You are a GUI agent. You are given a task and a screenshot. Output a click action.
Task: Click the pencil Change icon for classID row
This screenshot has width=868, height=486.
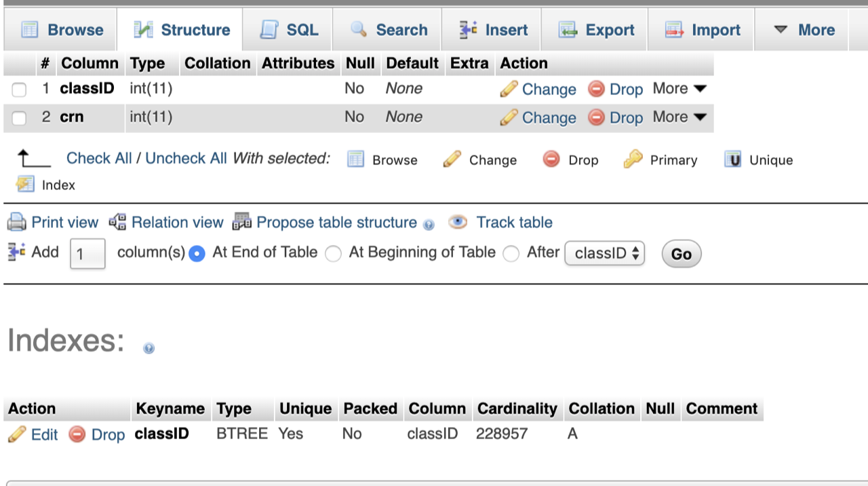pyautogui.click(x=509, y=89)
